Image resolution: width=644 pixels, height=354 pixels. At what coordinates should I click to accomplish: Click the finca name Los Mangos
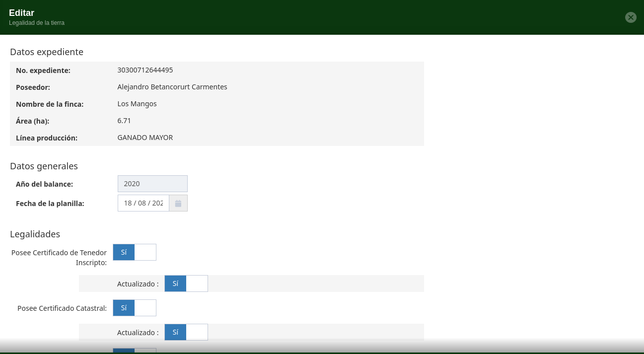tap(137, 104)
